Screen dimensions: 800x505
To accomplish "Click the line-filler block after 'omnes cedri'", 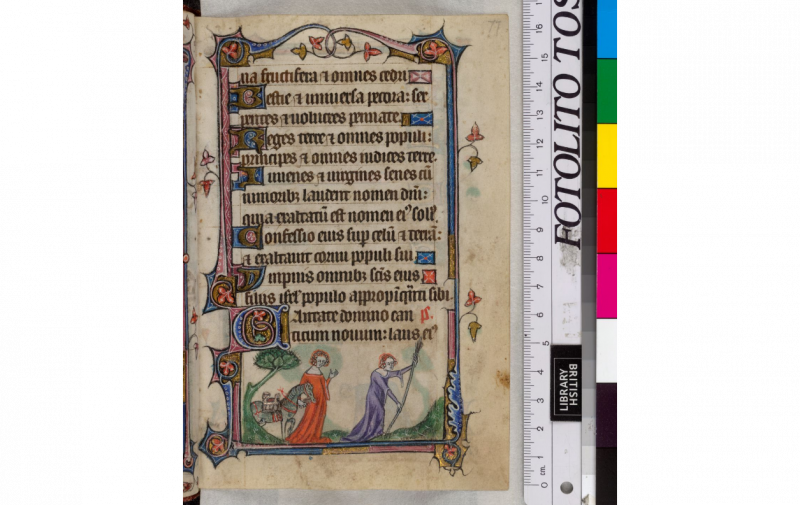I will coord(420,76).
